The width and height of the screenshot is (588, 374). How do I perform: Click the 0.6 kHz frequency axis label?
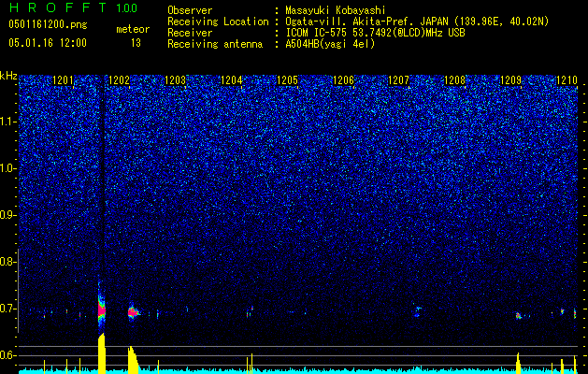point(8,355)
